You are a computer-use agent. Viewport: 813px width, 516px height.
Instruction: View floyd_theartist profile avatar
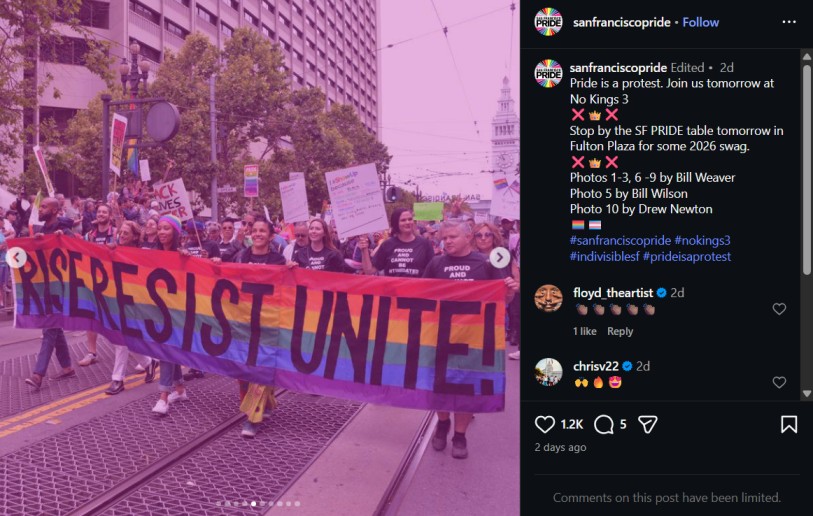coord(548,298)
